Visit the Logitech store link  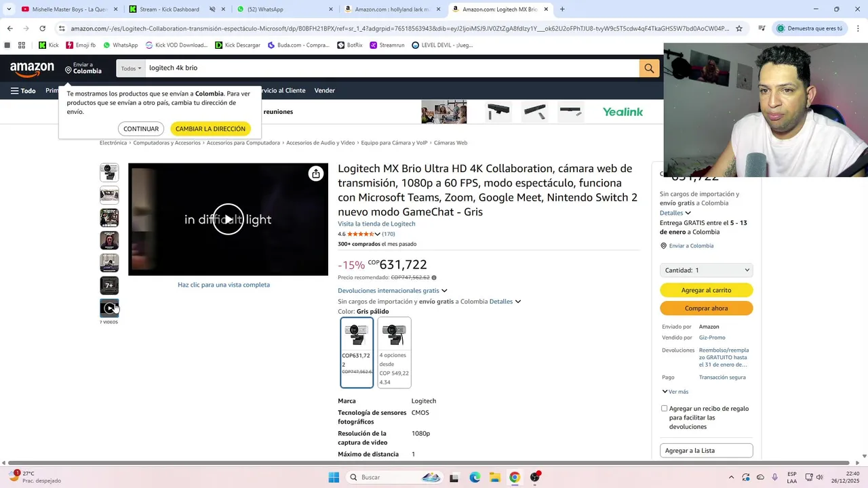click(376, 224)
